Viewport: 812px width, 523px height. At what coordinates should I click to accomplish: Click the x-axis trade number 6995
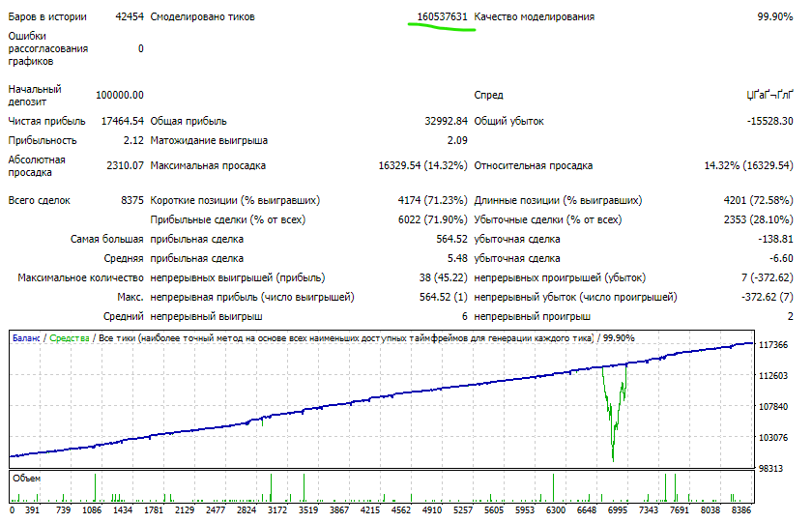coord(618,510)
